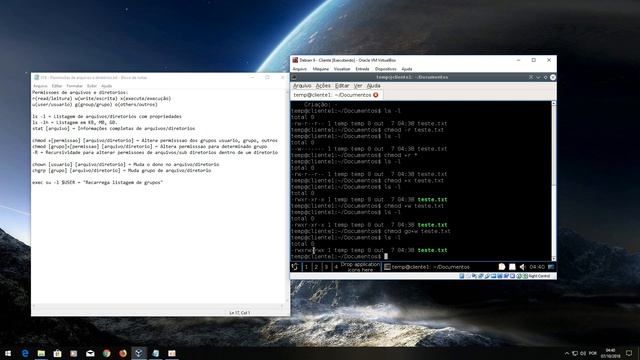The image size is (640, 360).
Task: Switch to the Notepad taskbar icon
Action: 156,353
